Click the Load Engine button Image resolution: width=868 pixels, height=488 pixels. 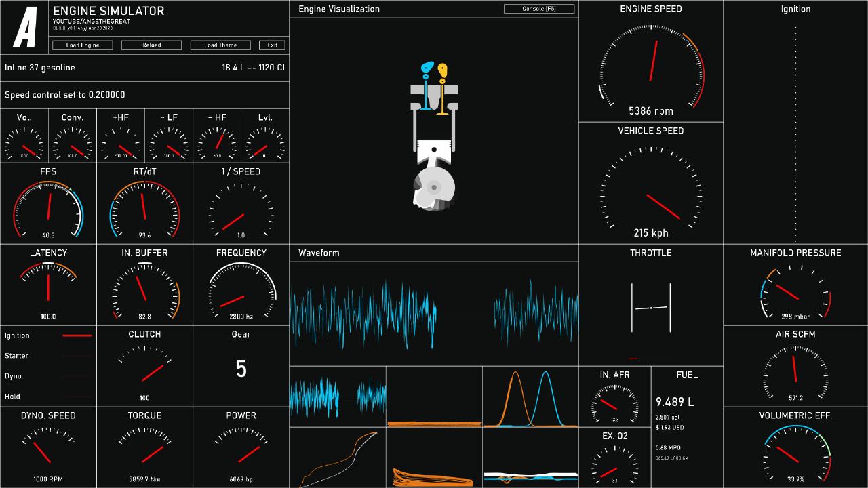83,45
